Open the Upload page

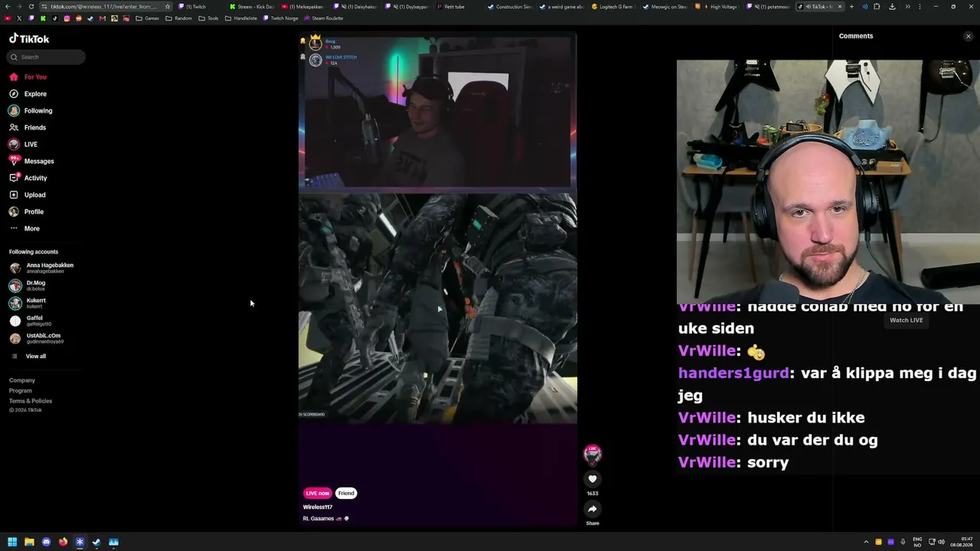(28, 195)
